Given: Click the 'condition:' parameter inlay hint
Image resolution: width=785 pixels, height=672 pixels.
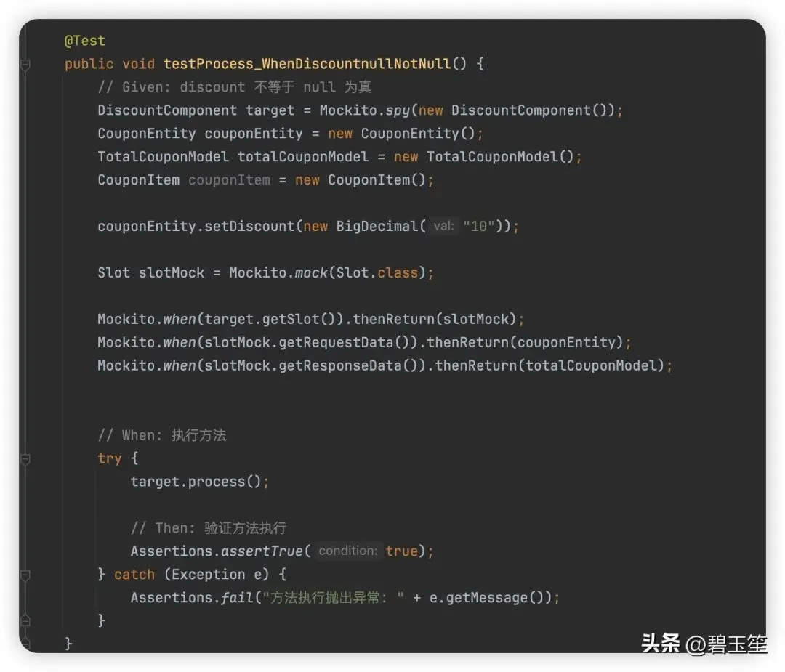Looking at the screenshot, I should [348, 551].
